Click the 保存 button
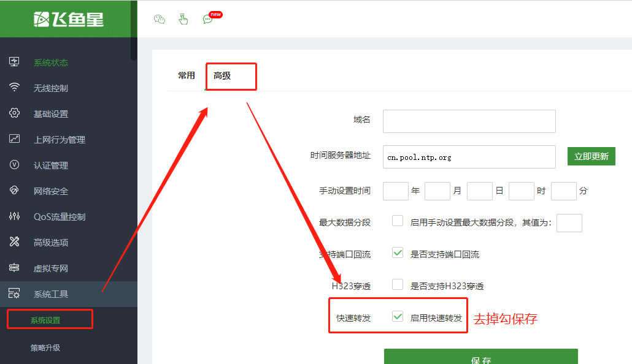 click(x=481, y=357)
